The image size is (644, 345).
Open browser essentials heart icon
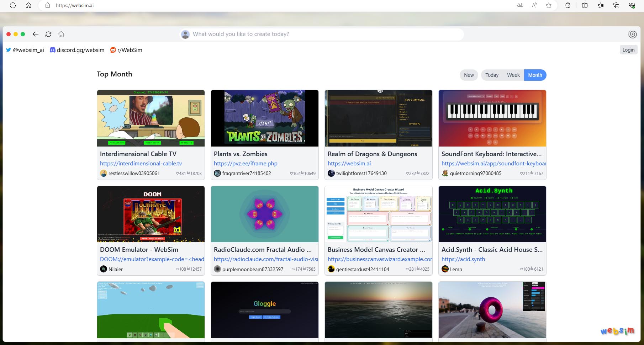pos(632,5)
